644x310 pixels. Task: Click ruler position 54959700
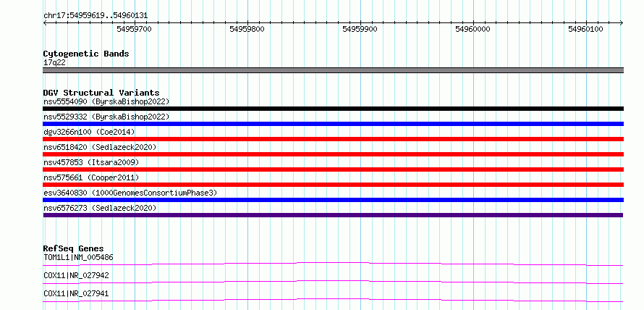click(x=135, y=29)
